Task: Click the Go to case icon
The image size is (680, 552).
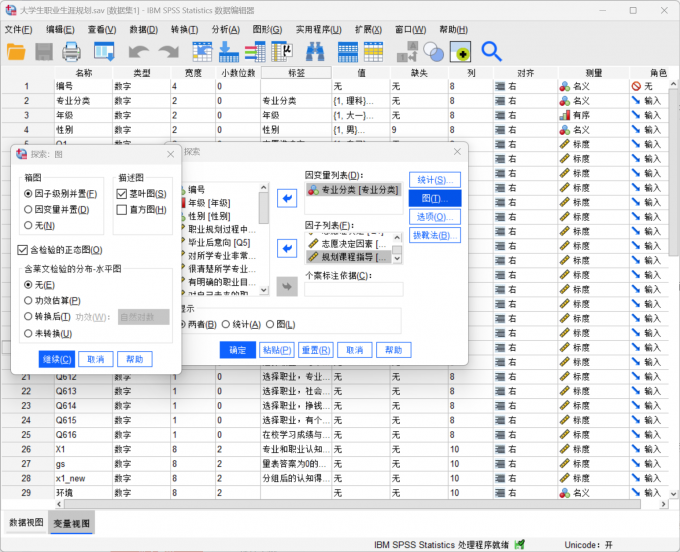Action: 202,52
